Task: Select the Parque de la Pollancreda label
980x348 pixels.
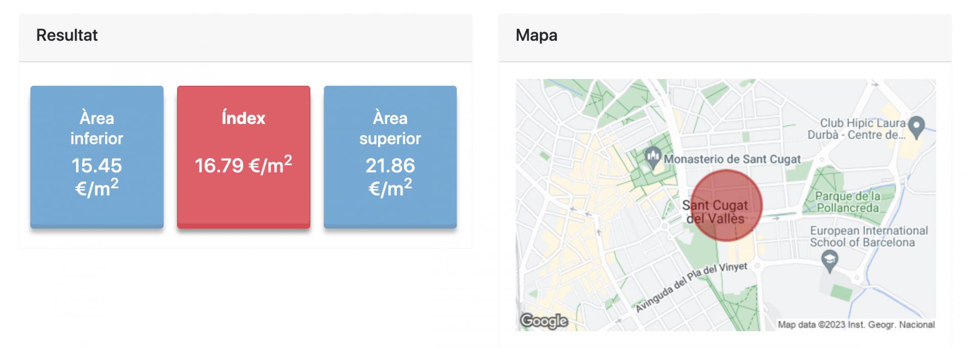Action: click(x=848, y=202)
